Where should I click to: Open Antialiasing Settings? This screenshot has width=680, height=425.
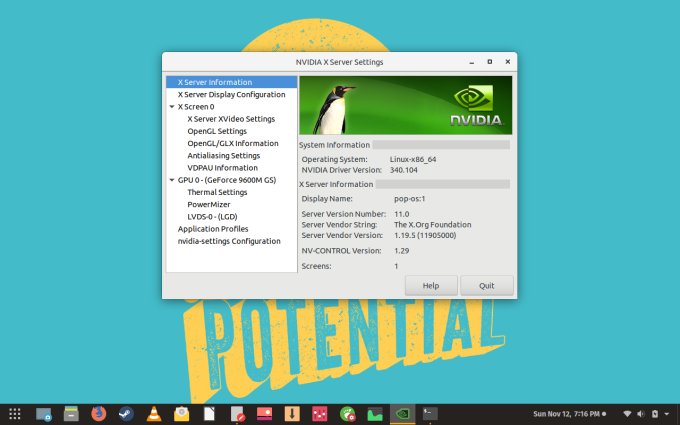224,155
